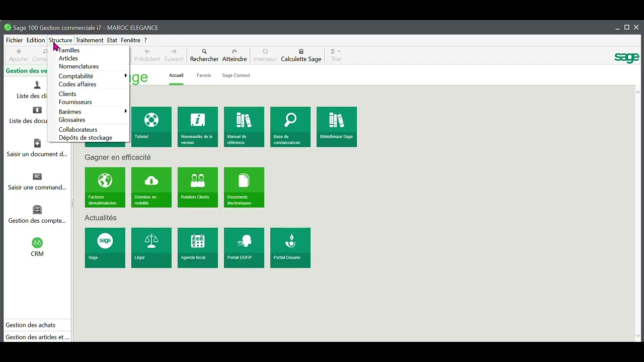Select Nomenclatures menu entry
Viewport: 644px width, 362px height.
[89, 66]
